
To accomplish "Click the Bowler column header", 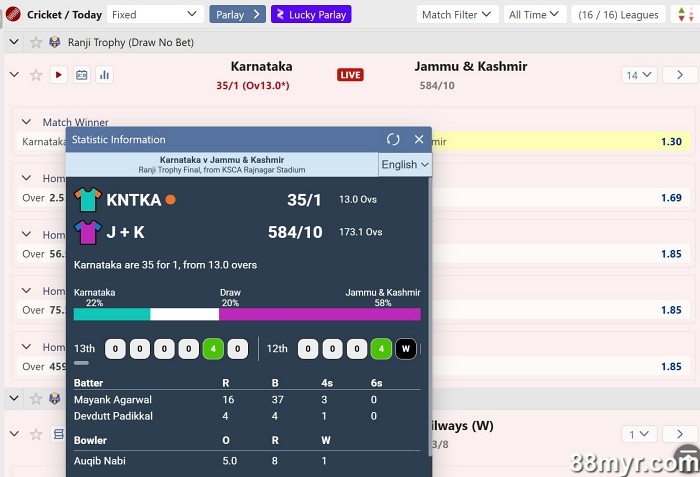I will point(90,440).
